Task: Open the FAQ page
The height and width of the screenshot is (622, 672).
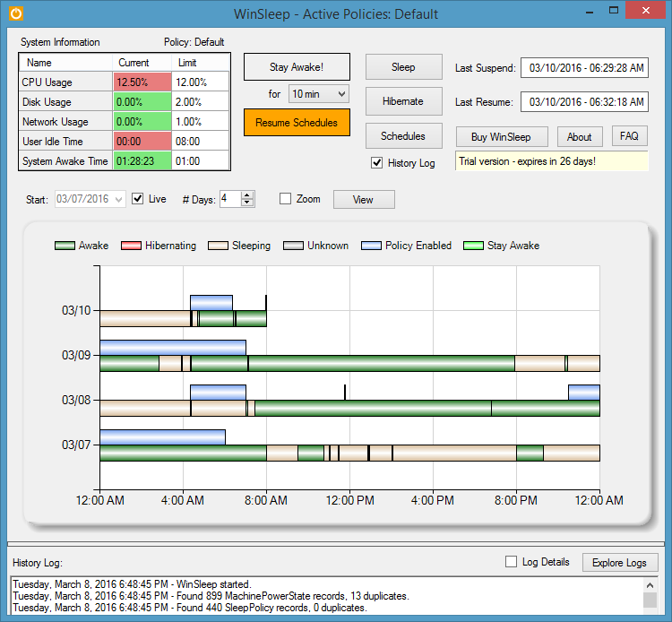Action: coord(629,136)
